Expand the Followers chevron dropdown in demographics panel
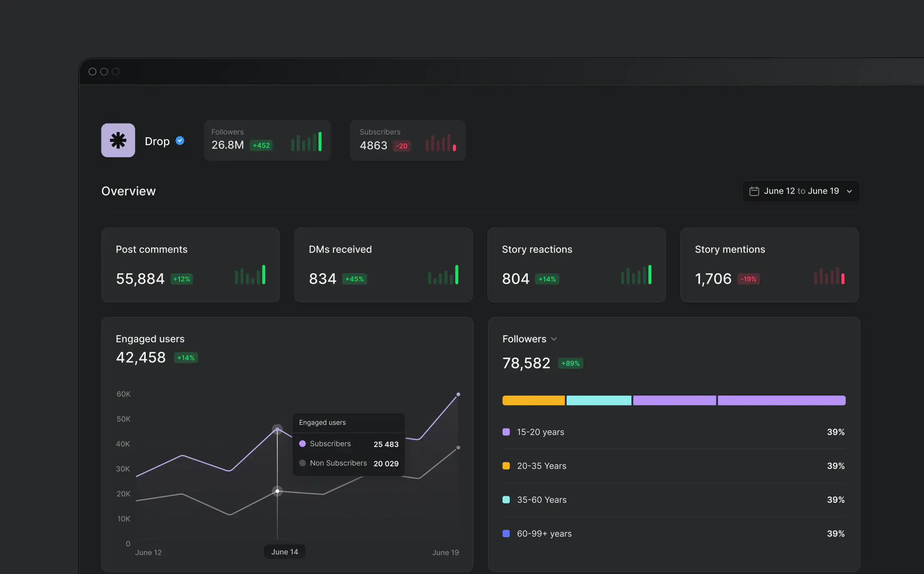 point(554,339)
